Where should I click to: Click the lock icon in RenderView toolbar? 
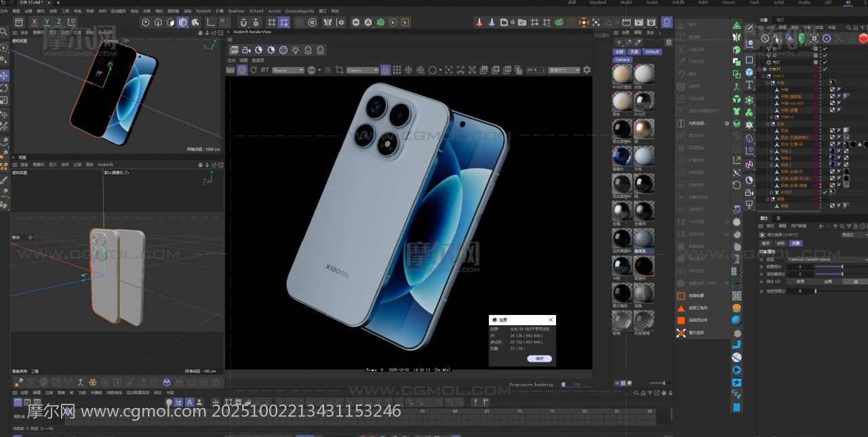[385, 70]
